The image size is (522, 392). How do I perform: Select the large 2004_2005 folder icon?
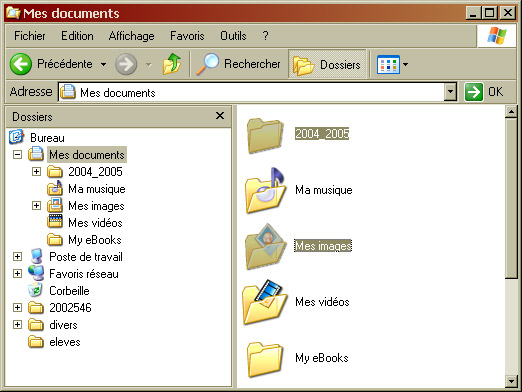[265, 135]
